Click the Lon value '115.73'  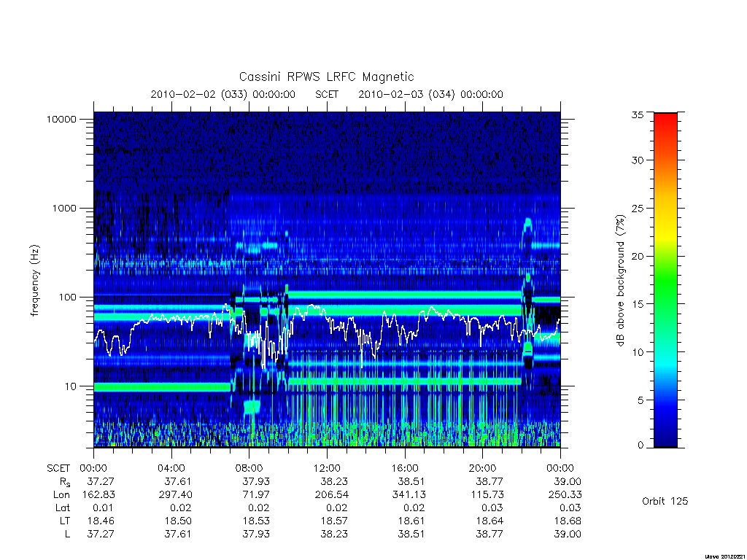point(487,495)
